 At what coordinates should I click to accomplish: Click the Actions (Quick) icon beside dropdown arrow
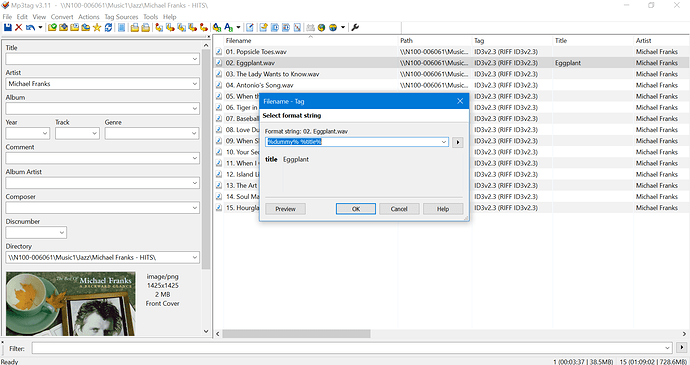pos(228,27)
